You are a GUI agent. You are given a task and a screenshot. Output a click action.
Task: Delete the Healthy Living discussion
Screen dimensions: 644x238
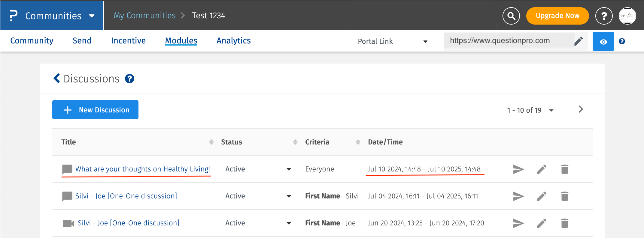564,169
